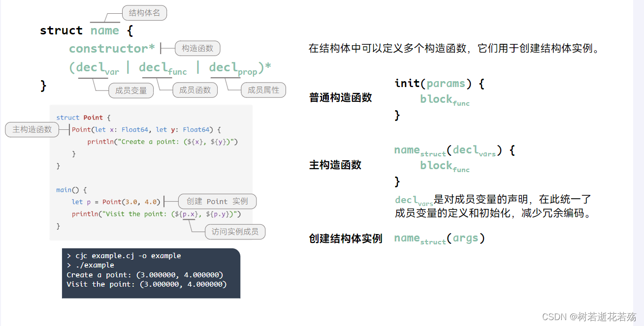The image size is (644, 326).
Task: Click the println("Create a point") code line
Action: coord(162,142)
